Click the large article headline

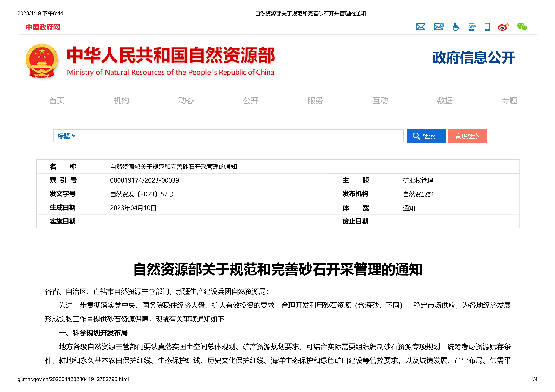(x=278, y=269)
